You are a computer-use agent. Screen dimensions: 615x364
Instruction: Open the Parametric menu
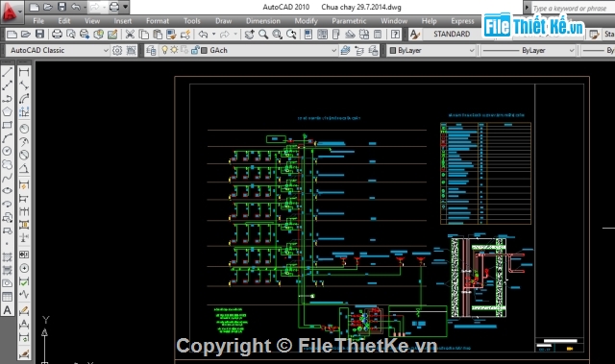point(349,21)
